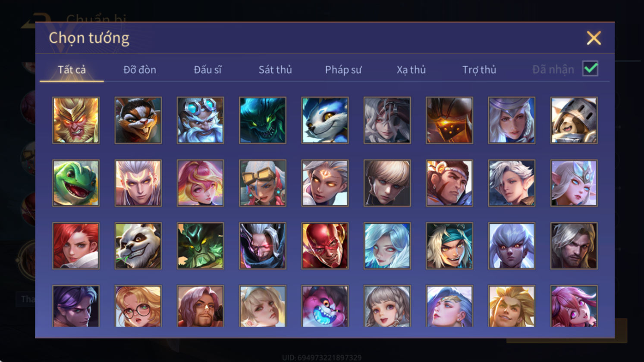Pick the green chameleon hero portrait
Image resolution: width=644 pixels, height=362 pixels.
[76, 183]
